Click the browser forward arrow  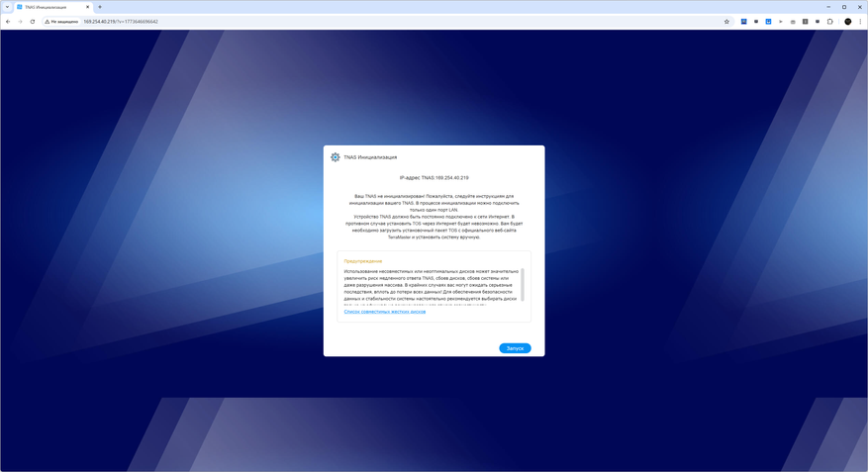20,22
